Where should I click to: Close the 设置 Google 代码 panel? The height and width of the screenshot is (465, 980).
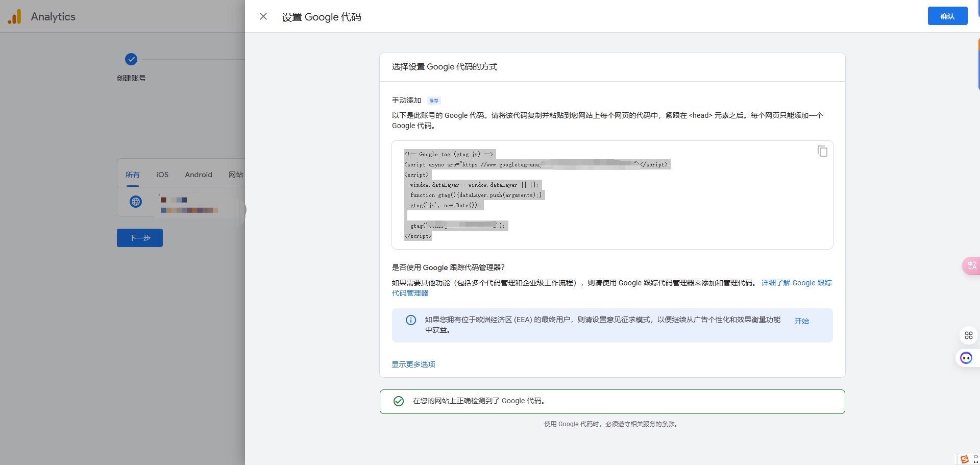[x=263, y=16]
